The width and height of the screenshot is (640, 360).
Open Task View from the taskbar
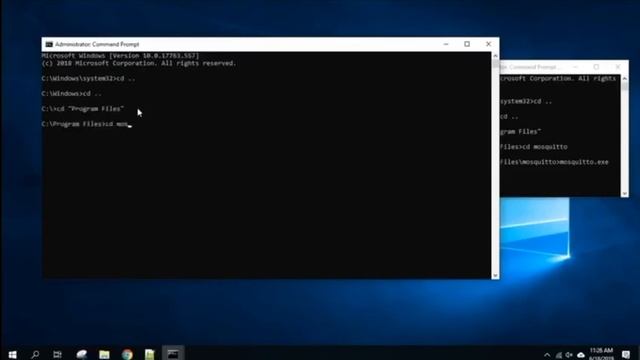point(58,354)
